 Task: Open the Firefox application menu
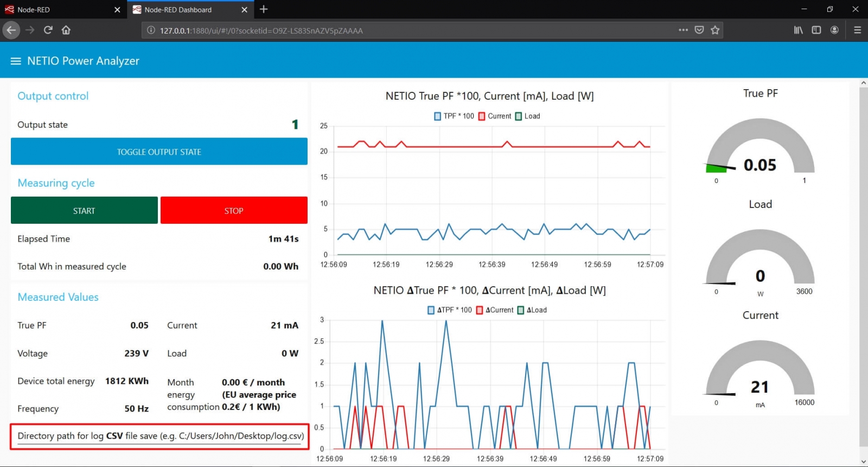tap(857, 30)
